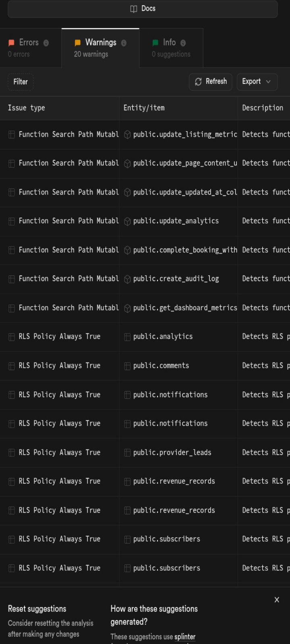Click function icon for public.update_listing_metric

127,135
